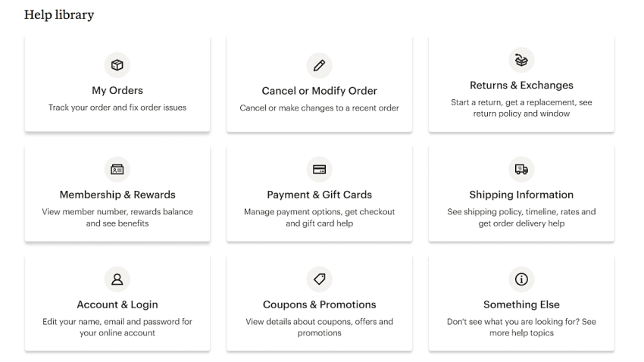Open Cancel or Modify Order heading
This screenshot has height=362, width=644.
click(319, 91)
